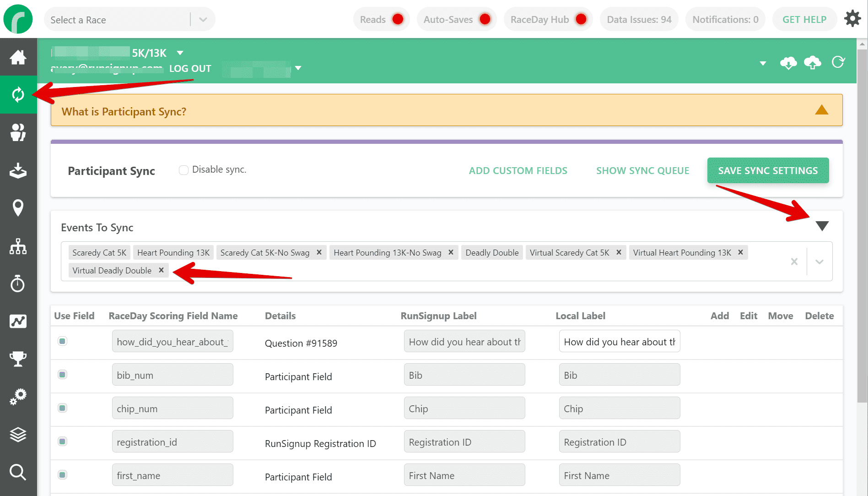Screen dimensions: 868x496
Task: Open dropdown arrow left of cloud icons
Action: pyautogui.click(x=763, y=63)
